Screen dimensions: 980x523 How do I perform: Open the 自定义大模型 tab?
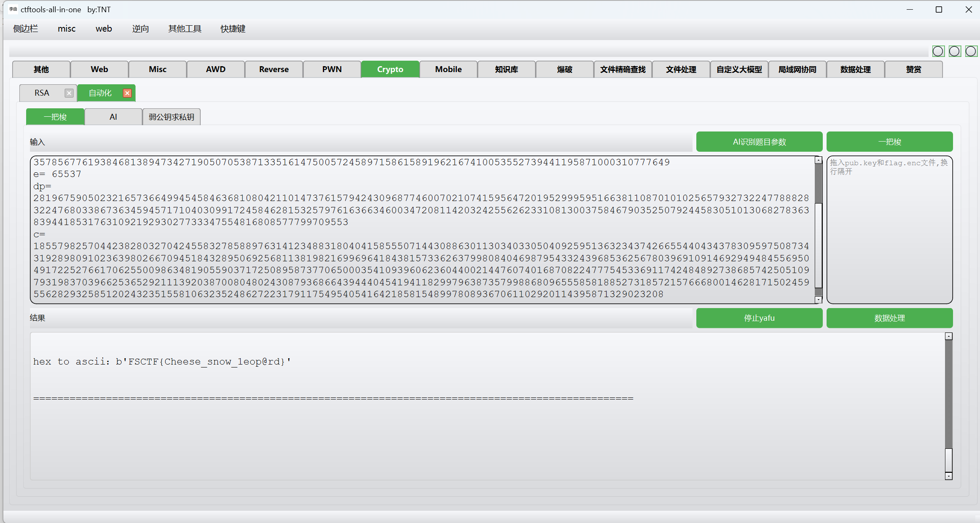click(739, 70)
